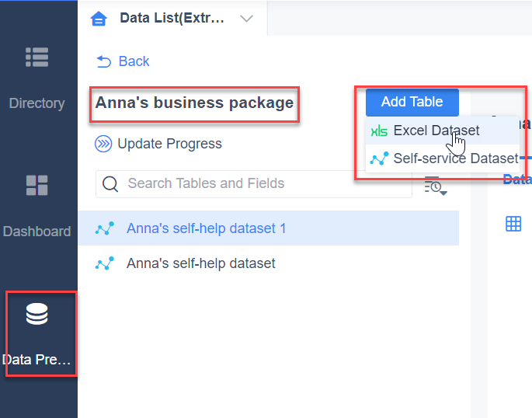
Task: Select the Data Preparation database icon
Action: (37, 314)
